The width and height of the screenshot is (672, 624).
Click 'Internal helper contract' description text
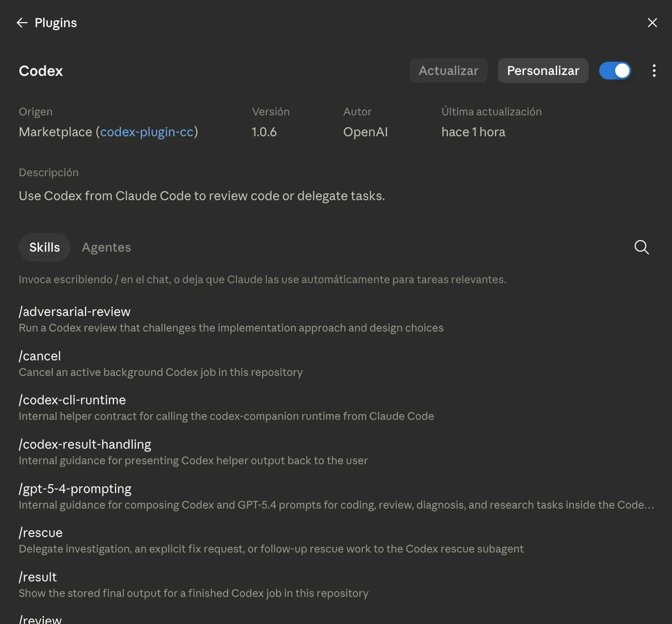tap(226, 416)
